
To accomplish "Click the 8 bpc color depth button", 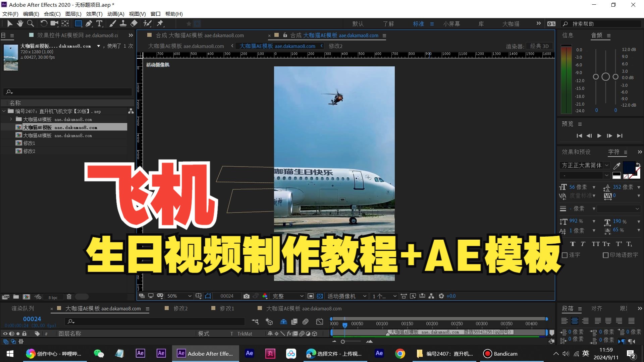I will point(53,297).
